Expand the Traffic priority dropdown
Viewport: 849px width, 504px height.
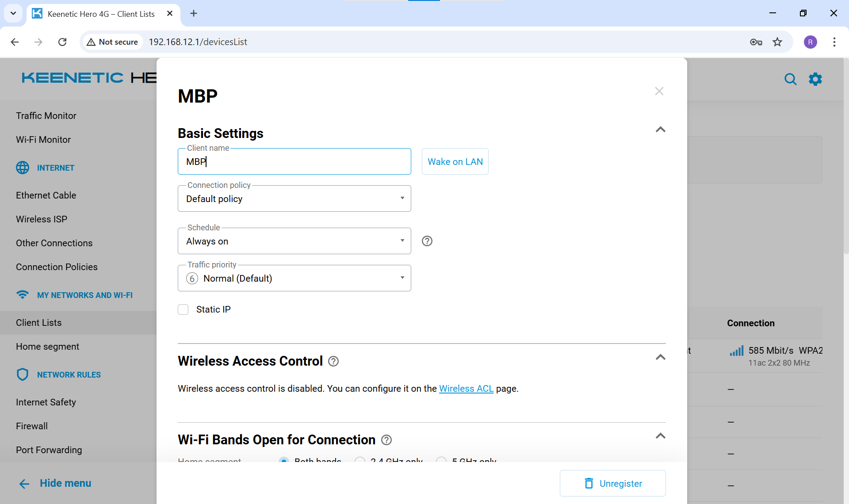click(x=294, y=278)
